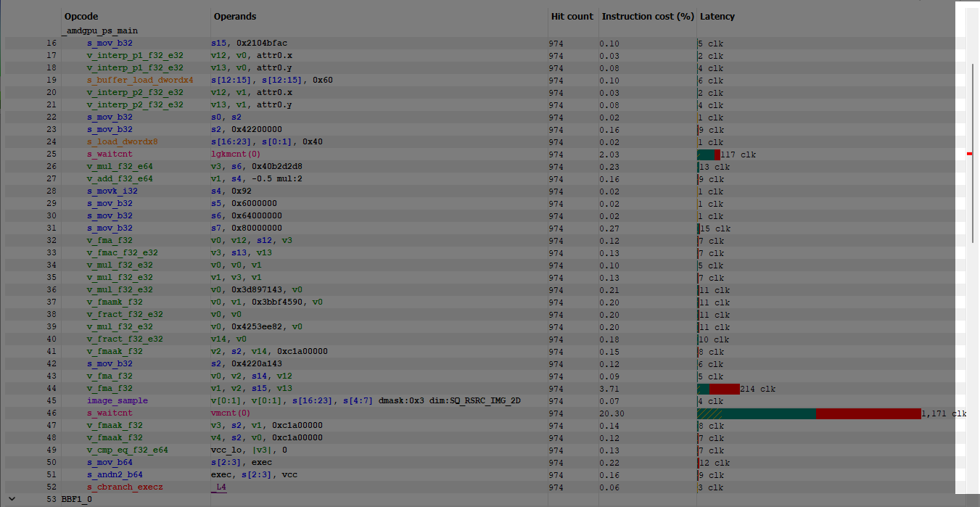Select the s_load_dwordx8 opcode
The width and height of the screenshot is (980, 507).
[122, 142]
